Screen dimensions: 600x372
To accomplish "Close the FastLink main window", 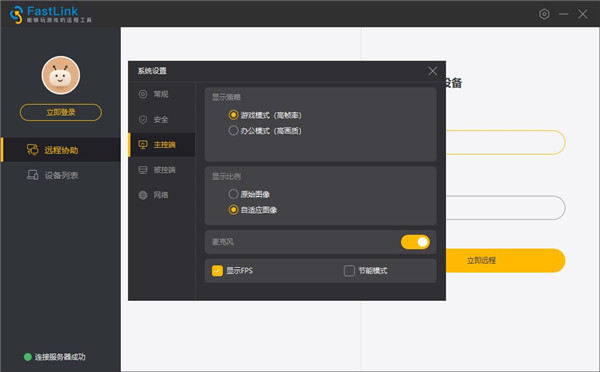I will tap(583, 14).
